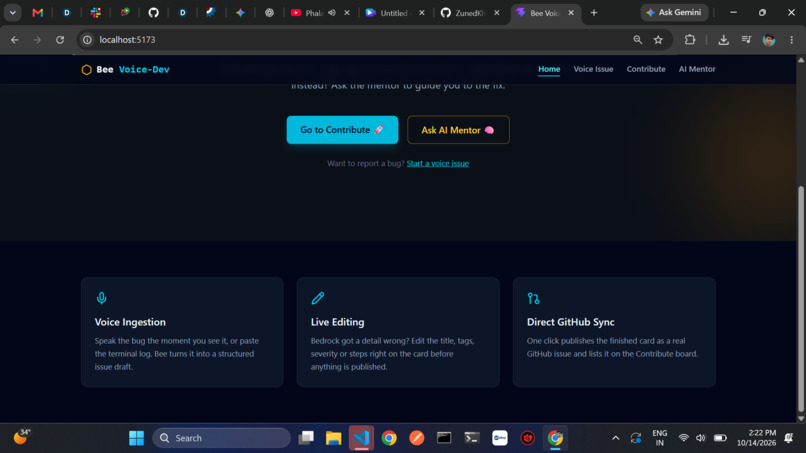The height and width of the screenshot is (453, 806).
Task: Open Task View on the taskbar
Action: [x=306, y=438]
